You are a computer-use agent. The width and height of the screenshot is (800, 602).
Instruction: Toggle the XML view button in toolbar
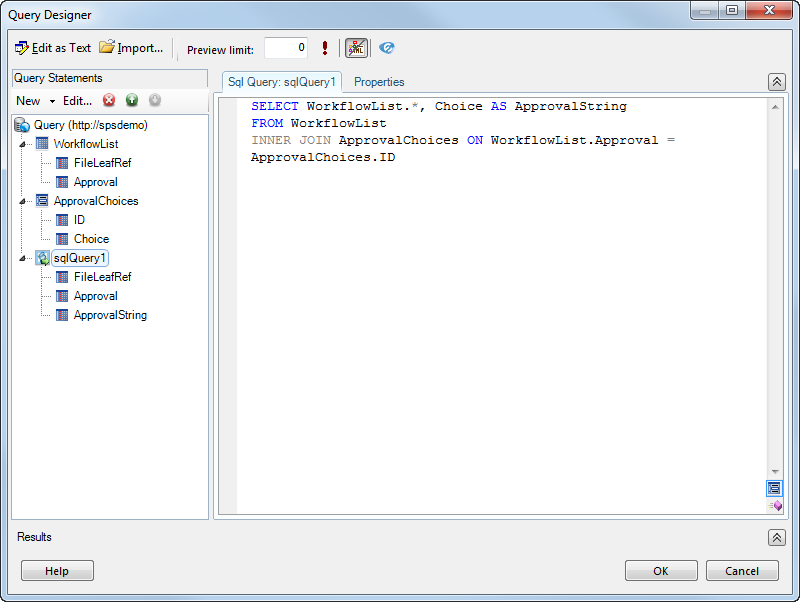pos(356,48)
